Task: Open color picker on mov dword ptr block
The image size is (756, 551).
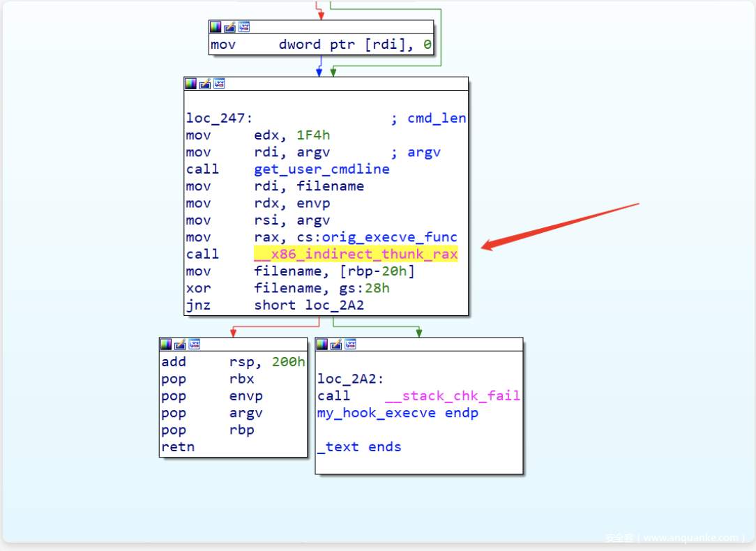Action: (216, 27)
